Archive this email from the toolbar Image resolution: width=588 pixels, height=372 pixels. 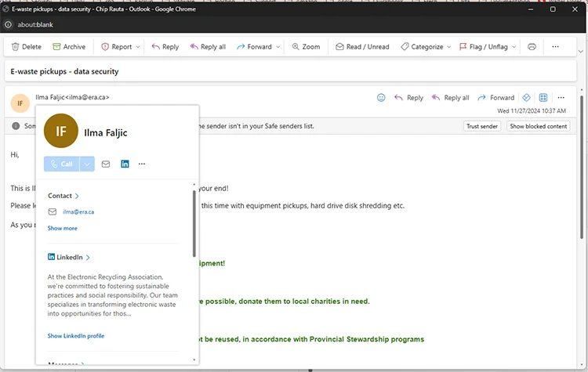68,47
